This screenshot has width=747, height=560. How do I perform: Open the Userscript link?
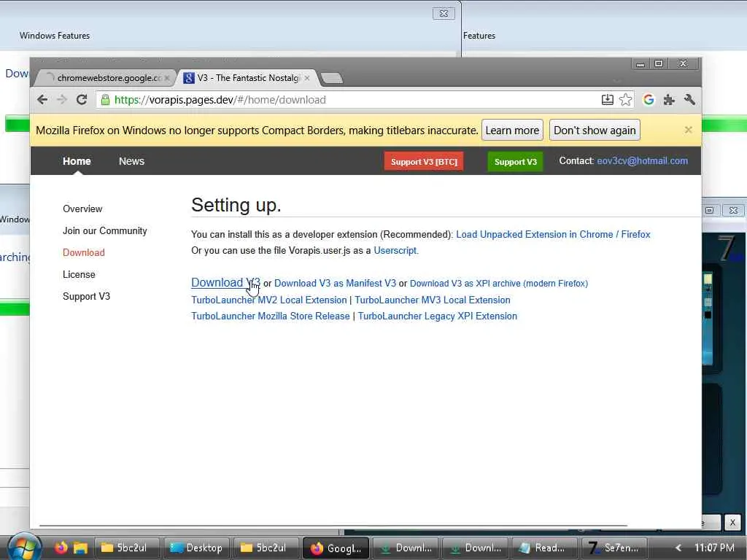395,251
